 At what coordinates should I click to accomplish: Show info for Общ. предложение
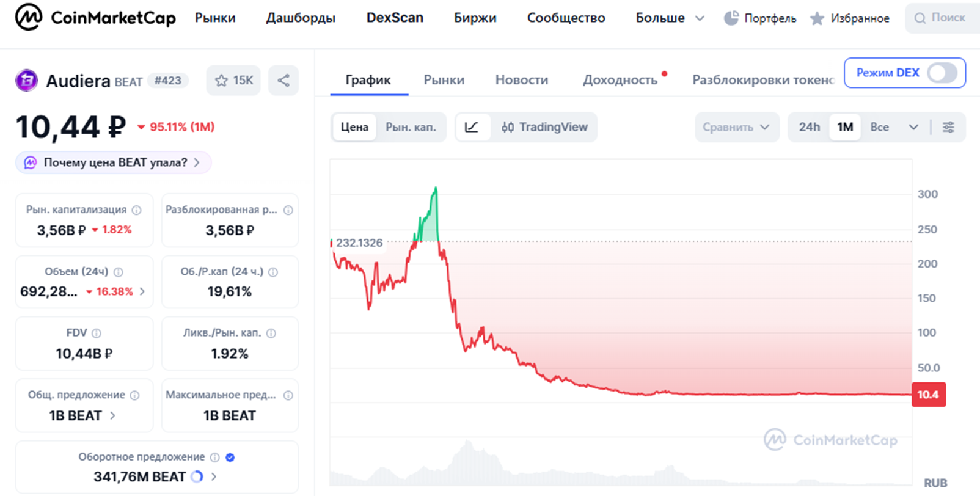tap(135, 395)
